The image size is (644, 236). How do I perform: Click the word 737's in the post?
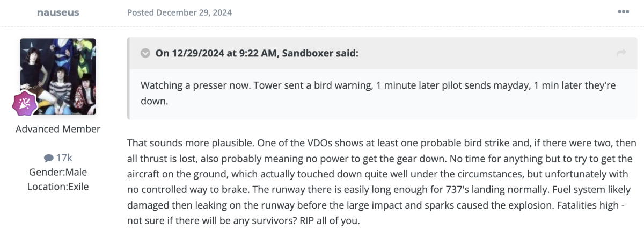pos(506,190)
